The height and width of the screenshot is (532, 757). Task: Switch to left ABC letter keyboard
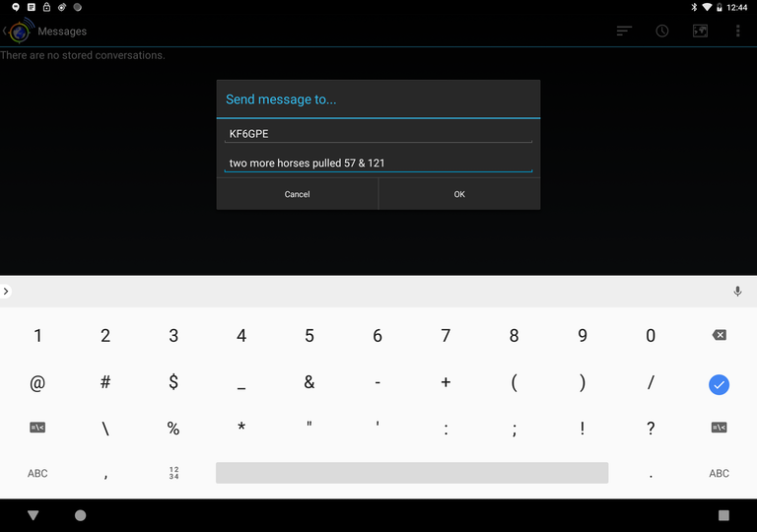[x=37, y=474]
